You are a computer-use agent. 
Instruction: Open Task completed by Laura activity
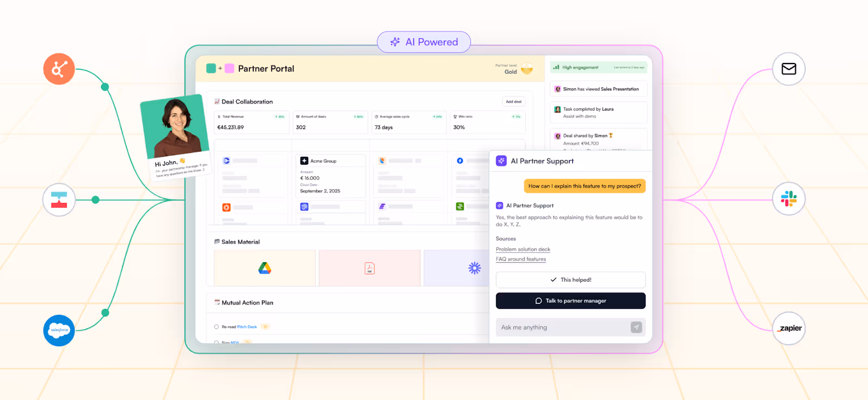(x=599, y=112)
